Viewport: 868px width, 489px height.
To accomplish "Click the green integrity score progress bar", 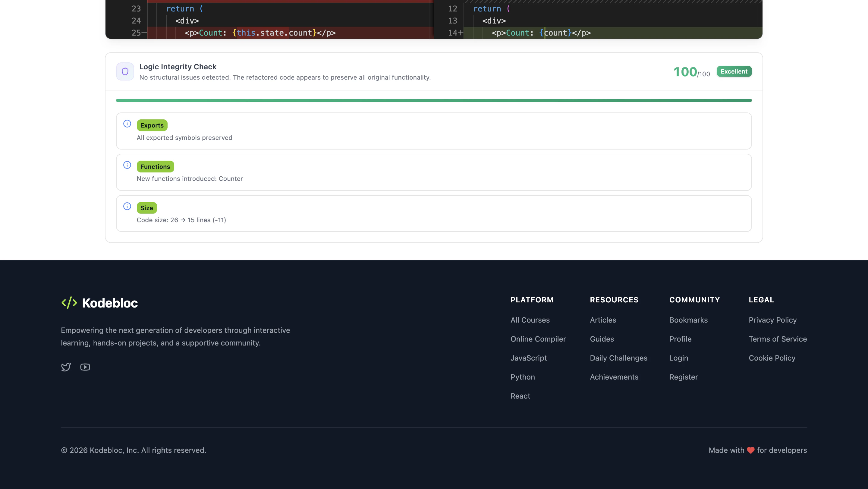I will [x=434, y=100].
